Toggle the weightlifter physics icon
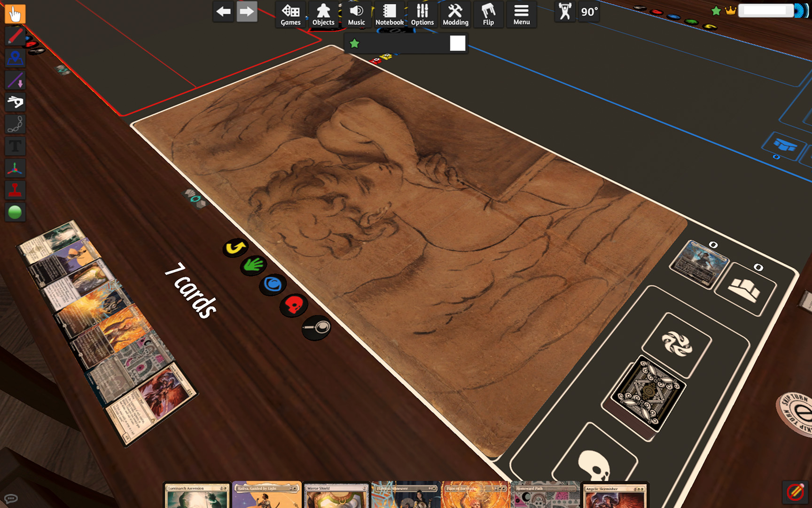 (x=565, y=12)
